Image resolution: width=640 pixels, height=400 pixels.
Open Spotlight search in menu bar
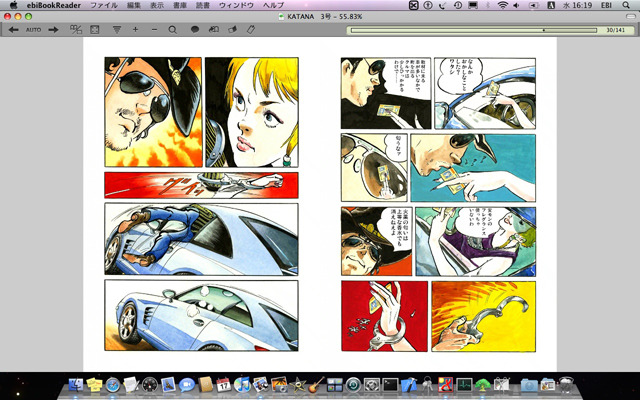point(626,5)
